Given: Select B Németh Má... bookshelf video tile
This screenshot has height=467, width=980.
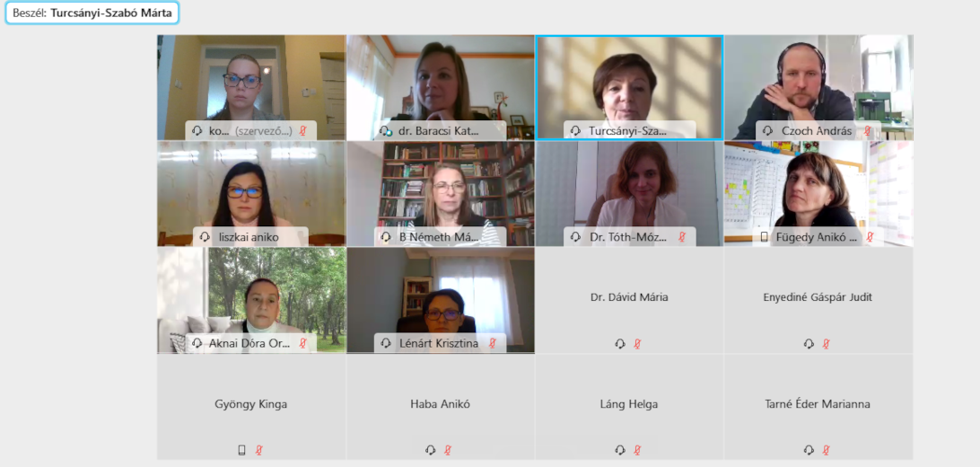Looking at the screenshot, I should tap(441, 194).
